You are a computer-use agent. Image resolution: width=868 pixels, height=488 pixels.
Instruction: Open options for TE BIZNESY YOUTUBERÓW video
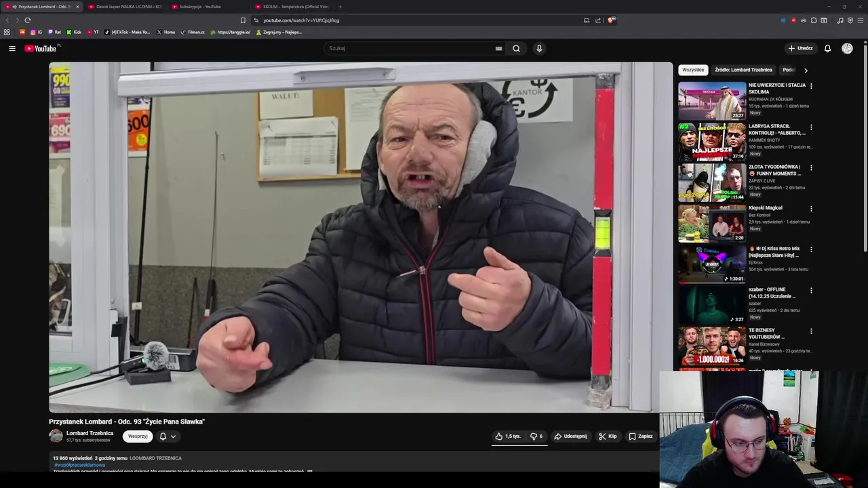tap(811, 331)
